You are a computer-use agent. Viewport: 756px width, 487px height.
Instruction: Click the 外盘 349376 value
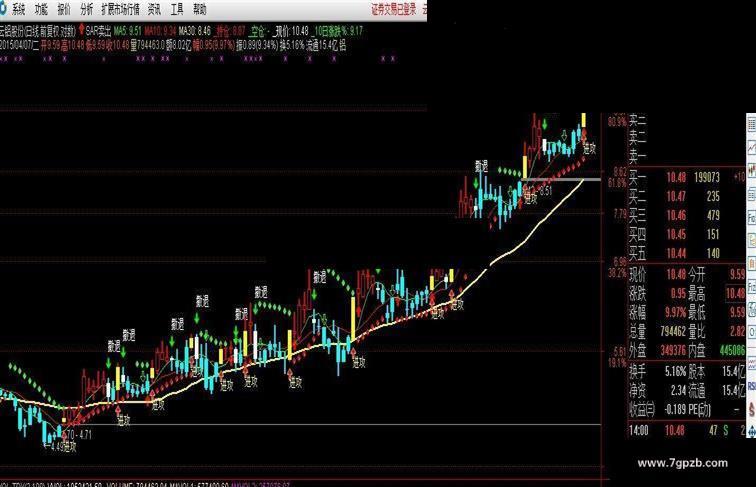[671, 351]
